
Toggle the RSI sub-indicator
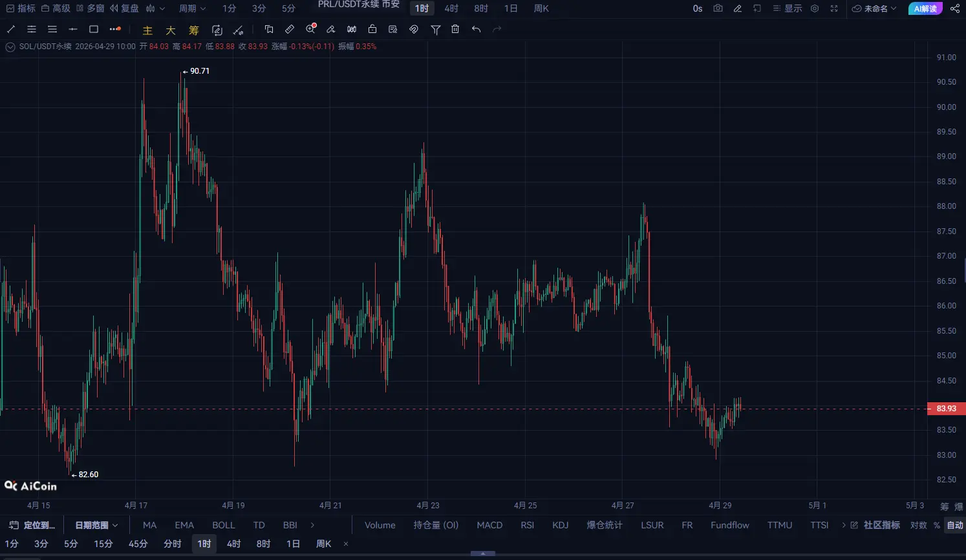[528, 525]
